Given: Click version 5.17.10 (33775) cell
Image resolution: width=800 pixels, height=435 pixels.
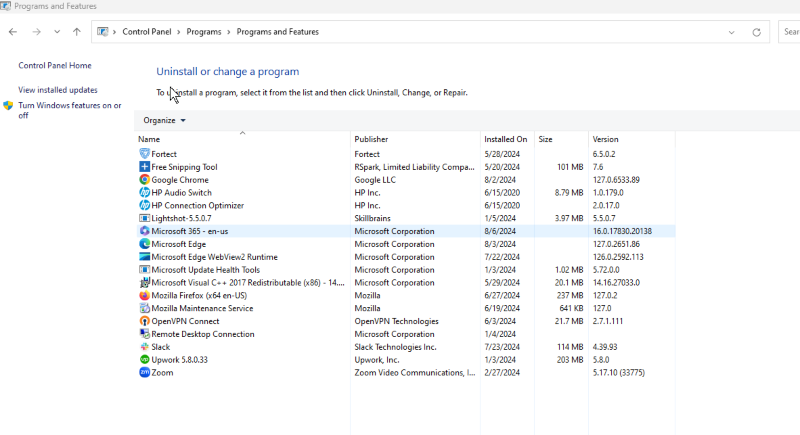Looking at the screenshot, I should [x=619, y=372].
